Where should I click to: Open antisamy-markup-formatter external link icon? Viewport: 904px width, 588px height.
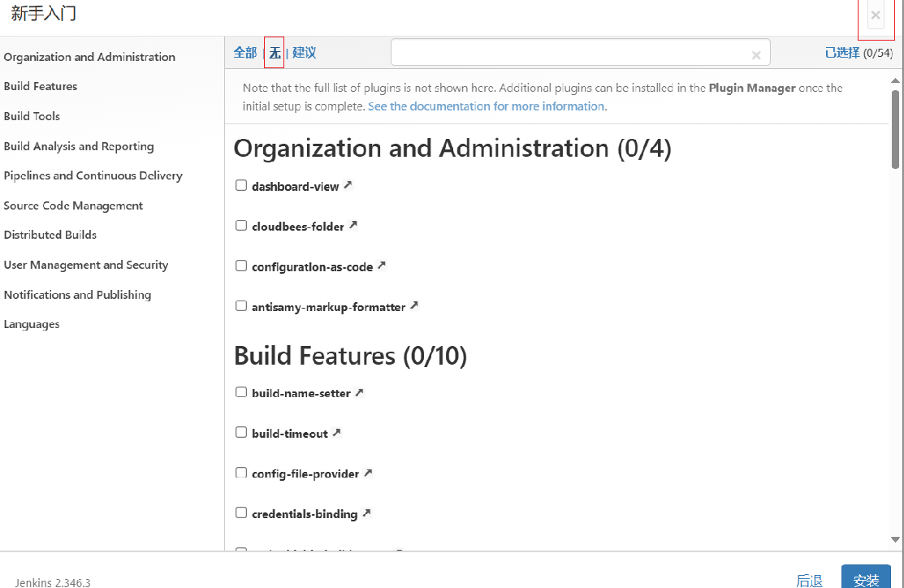coord(414,305)
